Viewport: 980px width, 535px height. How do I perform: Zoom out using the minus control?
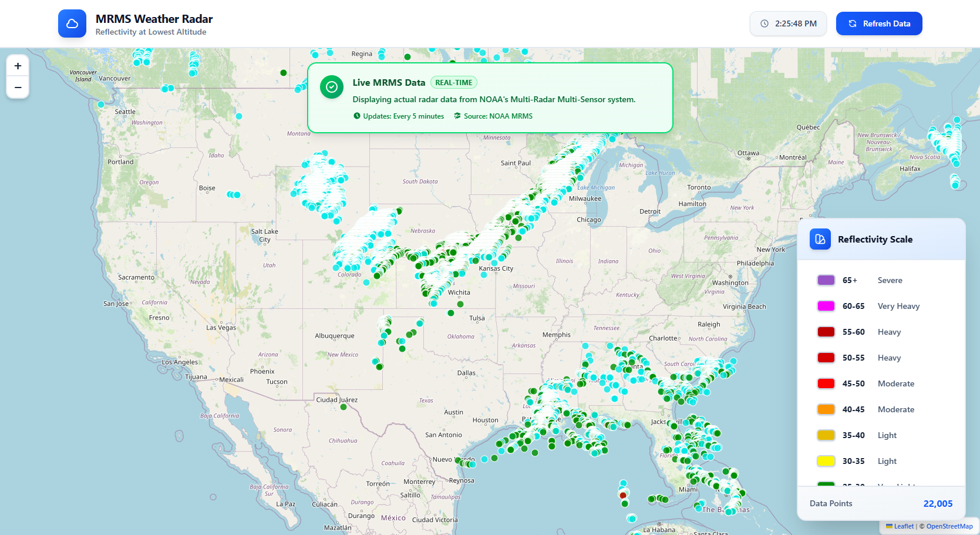18,88
